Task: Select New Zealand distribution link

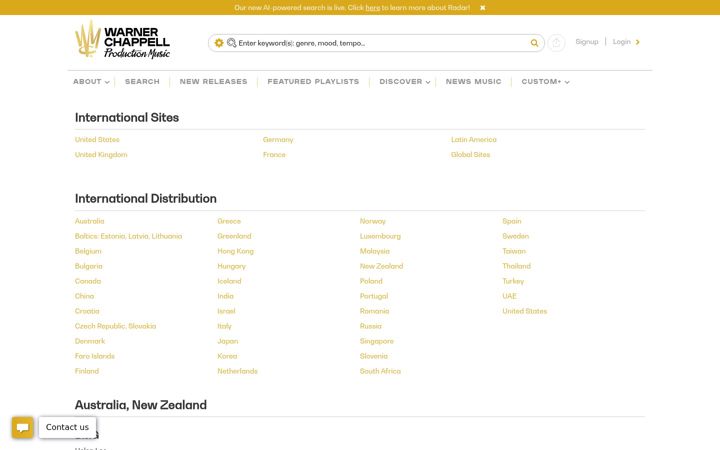Action: [382, 266]
